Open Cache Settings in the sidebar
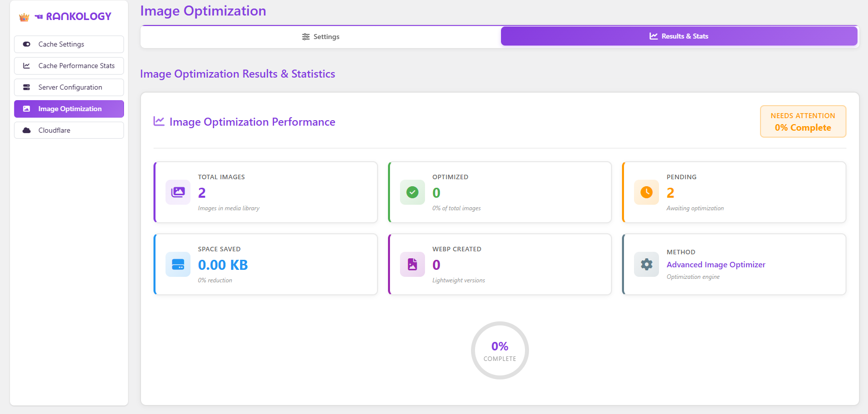 tap(69, 44)
